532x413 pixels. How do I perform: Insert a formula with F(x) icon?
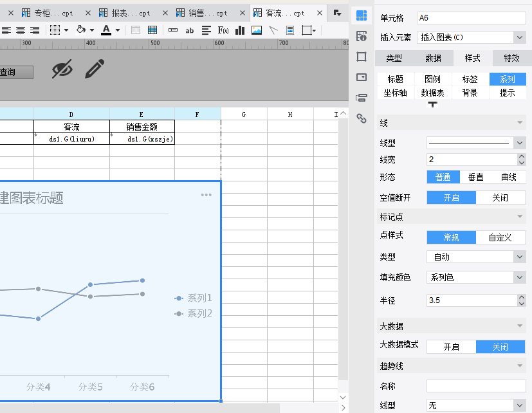point(223,30)
